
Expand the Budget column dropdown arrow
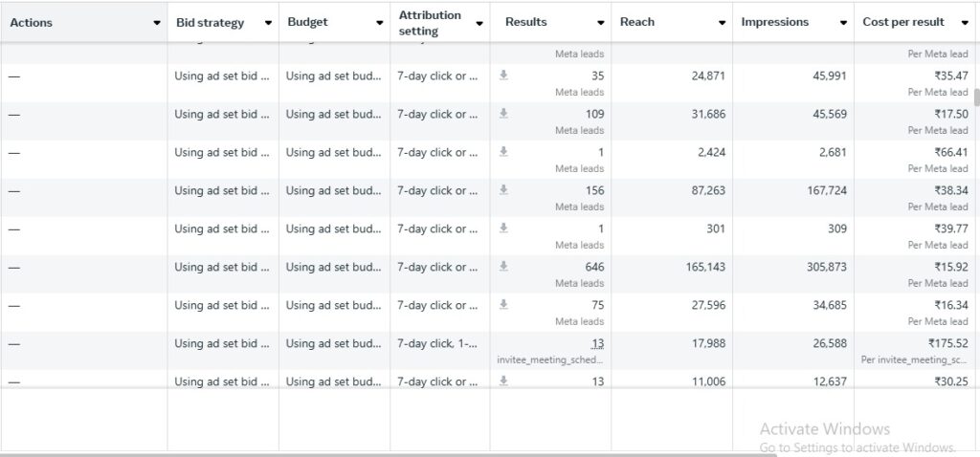pos(379,23)
